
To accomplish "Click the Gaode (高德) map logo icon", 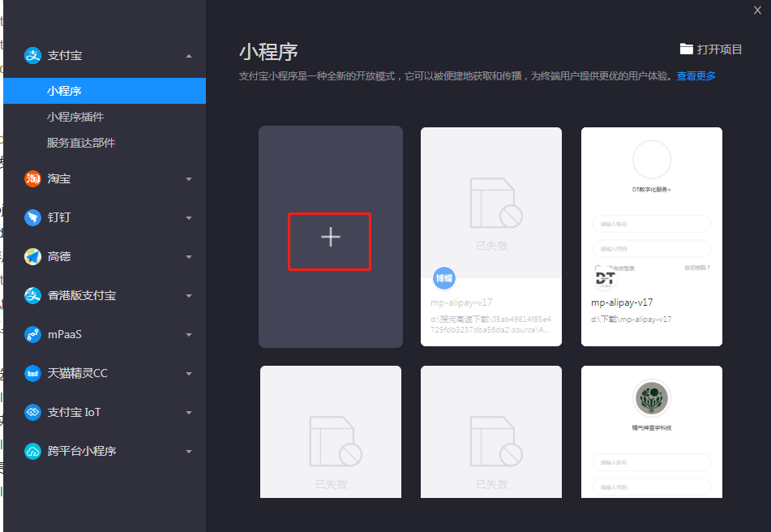I will coord(33,256).
